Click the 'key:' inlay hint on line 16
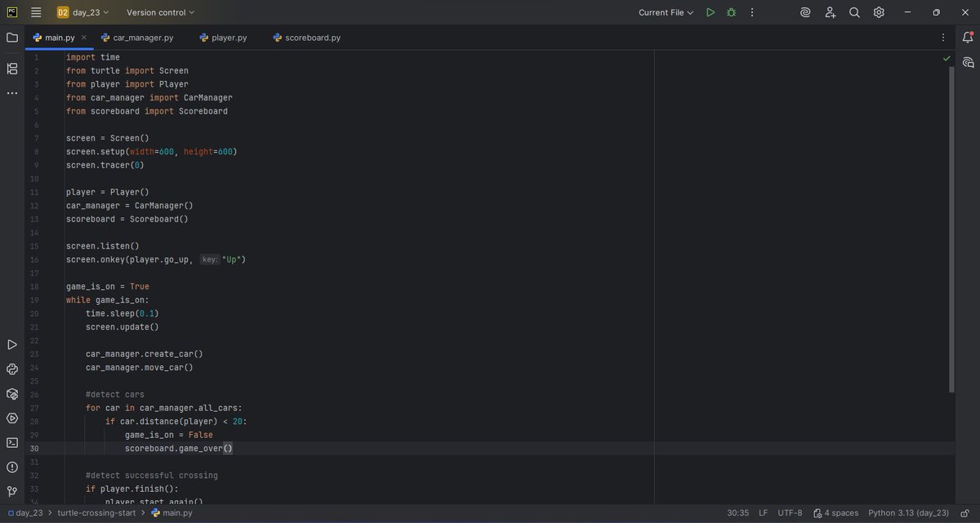Image resolution: width=980 pixels, height=523 pixels. [x=210, y=260]
